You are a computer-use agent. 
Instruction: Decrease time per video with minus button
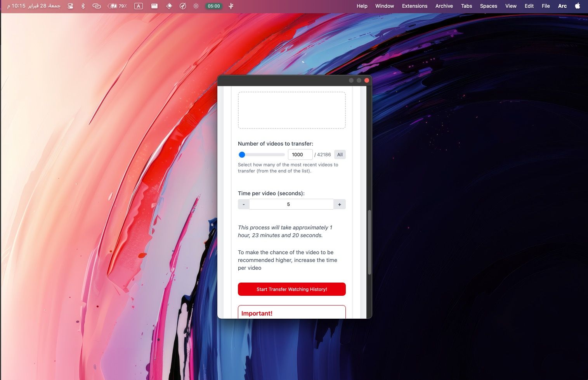[x=243, y=204]
